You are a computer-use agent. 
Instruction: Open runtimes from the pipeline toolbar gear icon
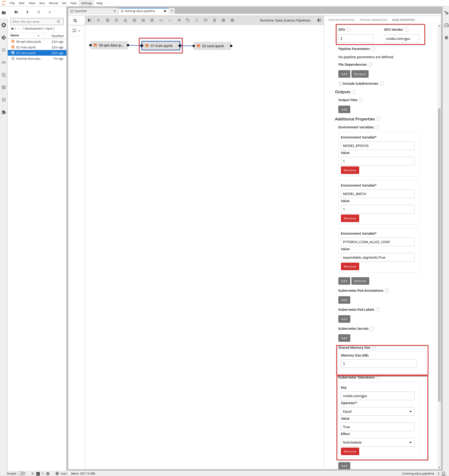point(134,20)
